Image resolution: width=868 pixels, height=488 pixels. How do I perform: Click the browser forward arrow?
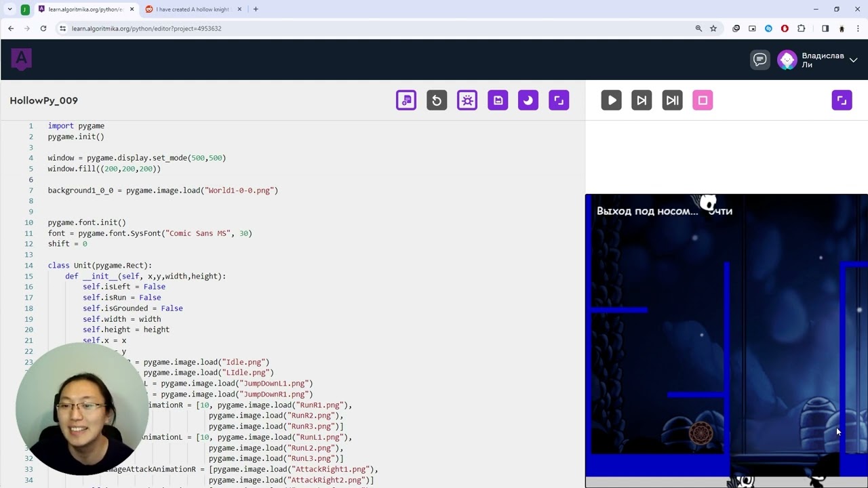pos(27,28)
